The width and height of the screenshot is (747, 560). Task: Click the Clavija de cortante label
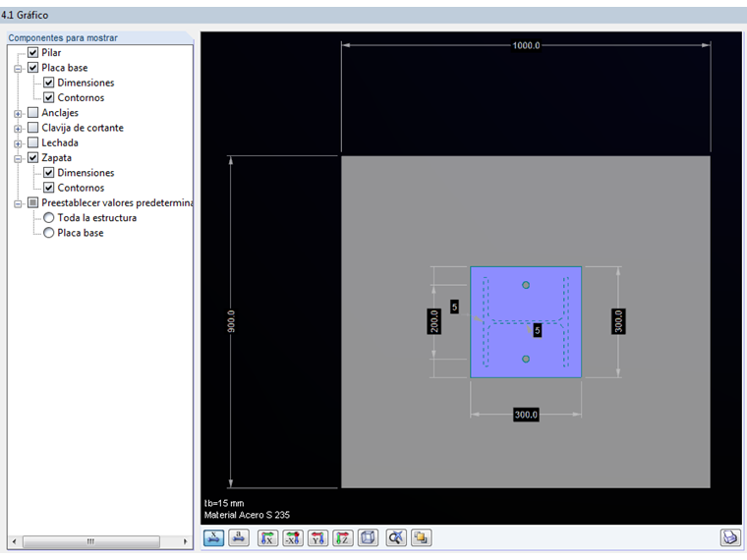83,128
